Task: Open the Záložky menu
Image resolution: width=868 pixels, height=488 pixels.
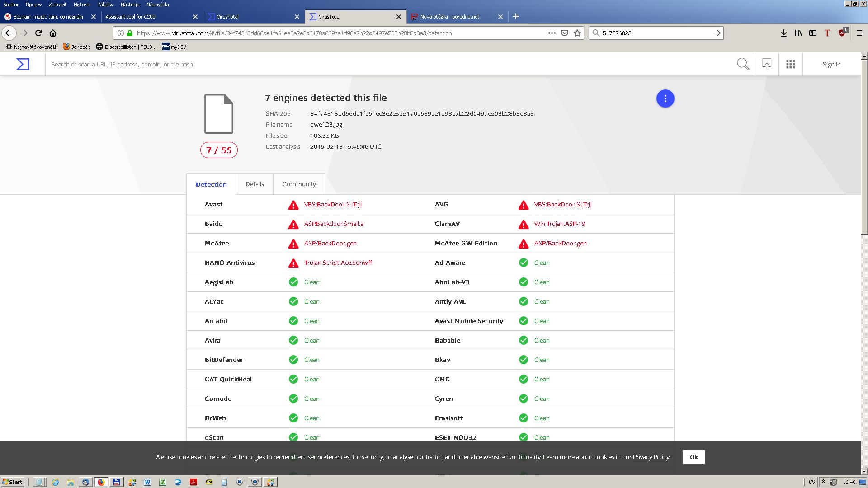Action: click(105, 5)
